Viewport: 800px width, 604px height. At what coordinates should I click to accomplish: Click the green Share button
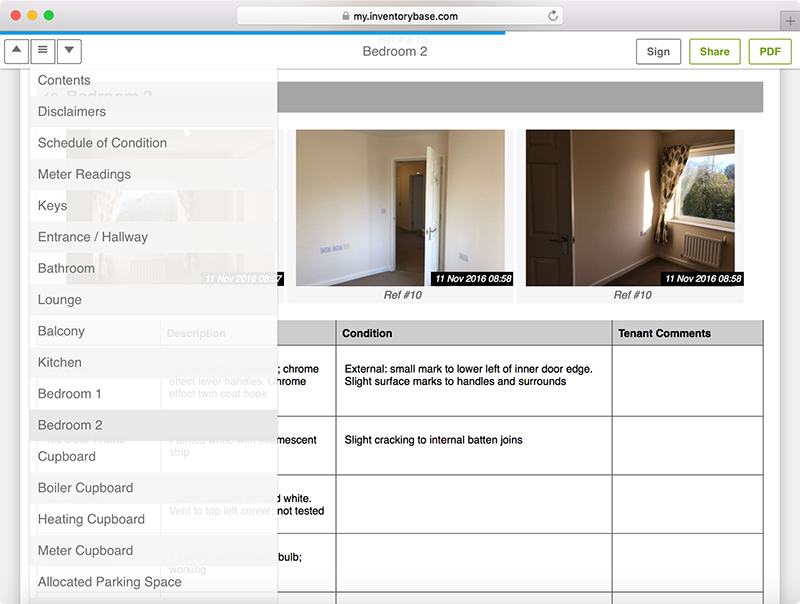coord(714,52)
